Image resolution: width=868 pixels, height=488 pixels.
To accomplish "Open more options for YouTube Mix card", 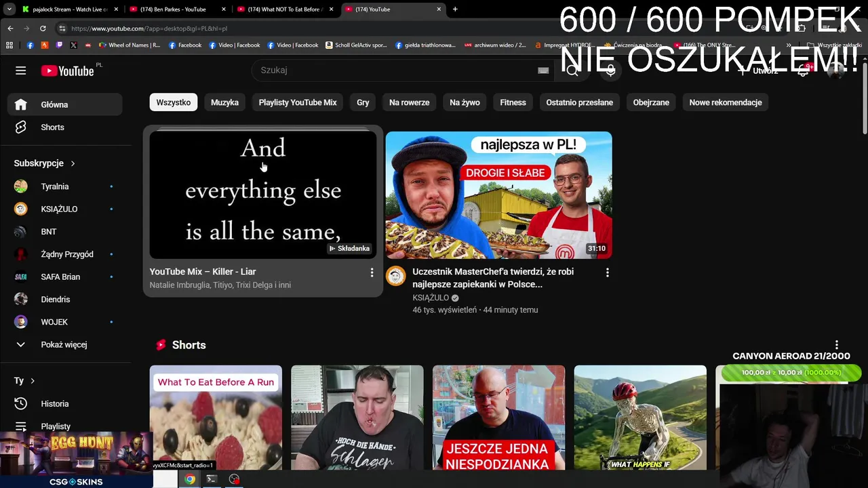I will pyautogui.click(x=372, y=272).
